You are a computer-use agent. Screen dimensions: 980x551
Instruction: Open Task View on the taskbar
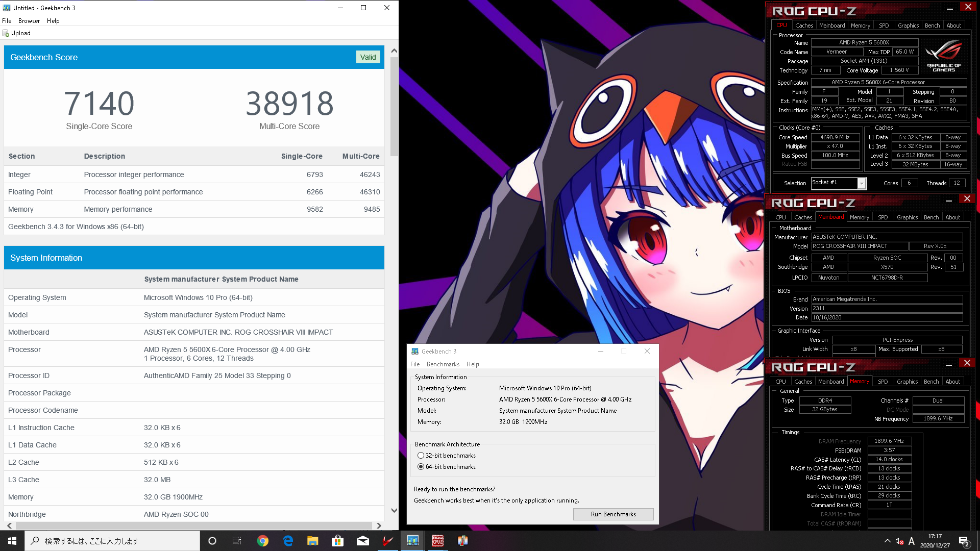coord(237,541)
